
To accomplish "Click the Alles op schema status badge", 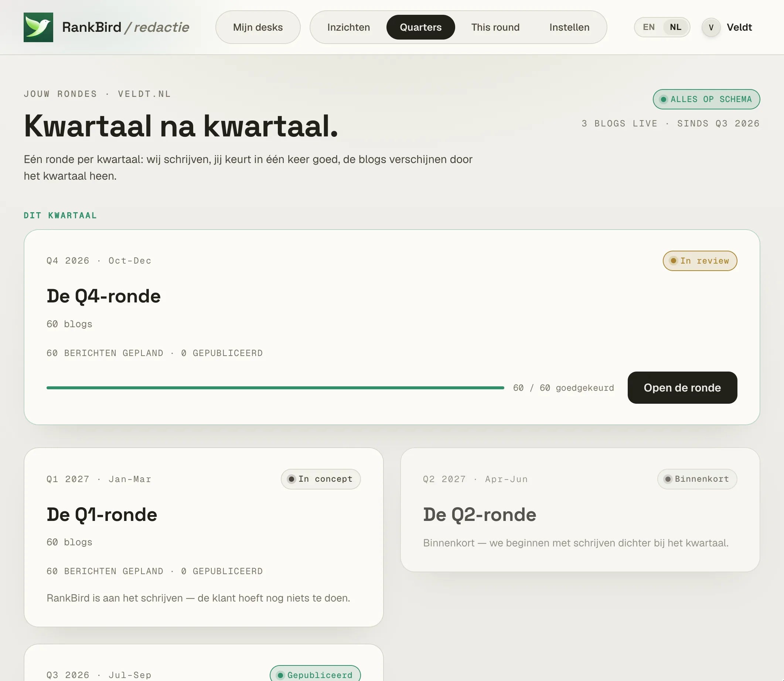I will pyautogui.click(x=706, y=99).
